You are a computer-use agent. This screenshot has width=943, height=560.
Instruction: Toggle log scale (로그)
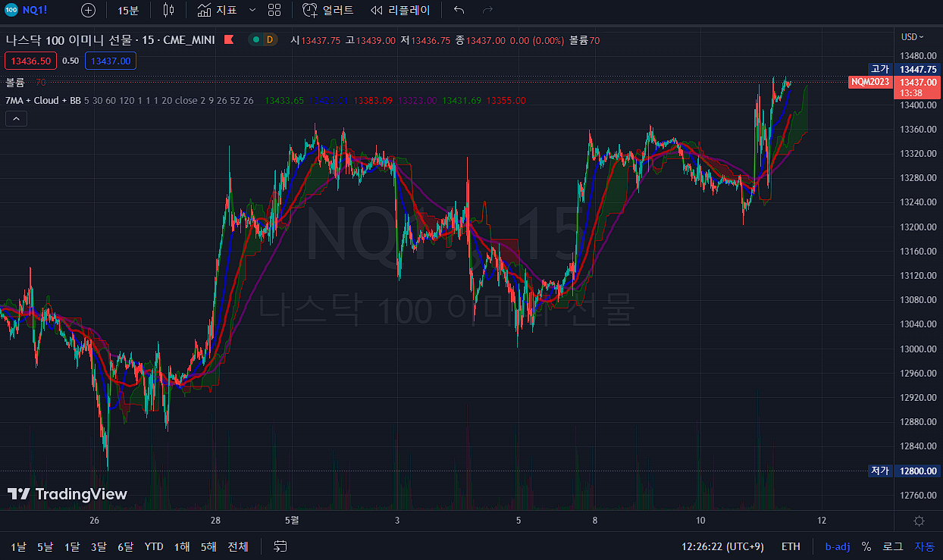click(x=893, y=546)
